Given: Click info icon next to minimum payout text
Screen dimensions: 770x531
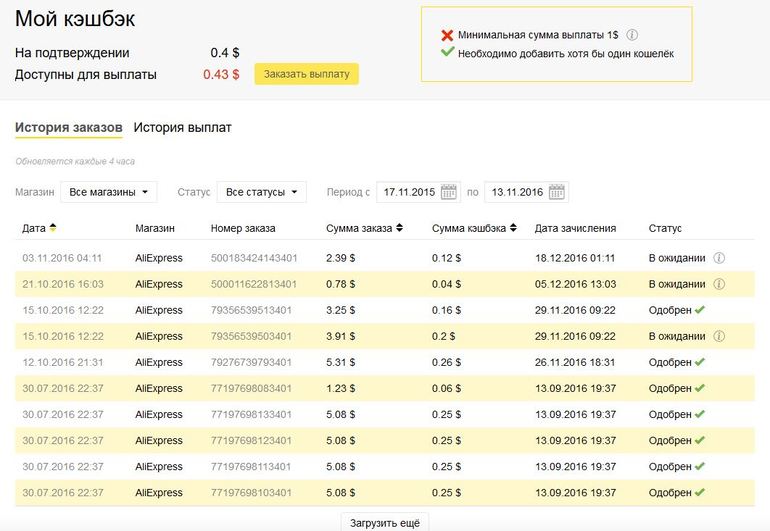Looking at the screenshot, I should point(632,34).
